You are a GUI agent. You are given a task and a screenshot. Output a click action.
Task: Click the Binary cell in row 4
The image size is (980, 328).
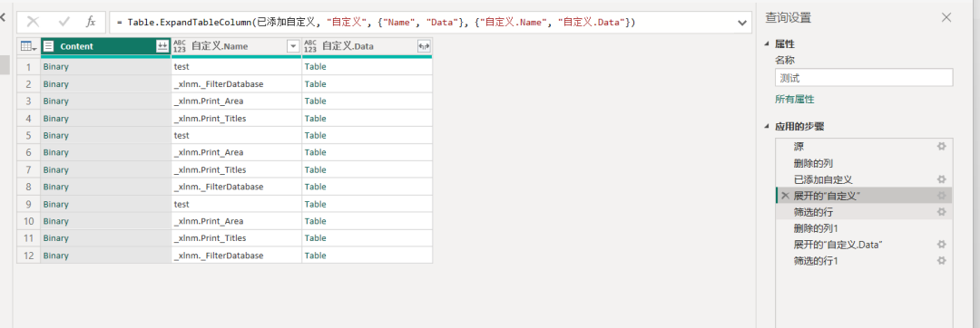coord(105,119)
